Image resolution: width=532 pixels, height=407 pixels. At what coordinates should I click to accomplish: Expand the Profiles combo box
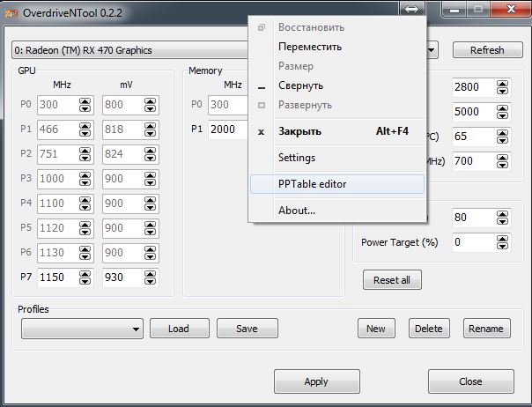82,329
